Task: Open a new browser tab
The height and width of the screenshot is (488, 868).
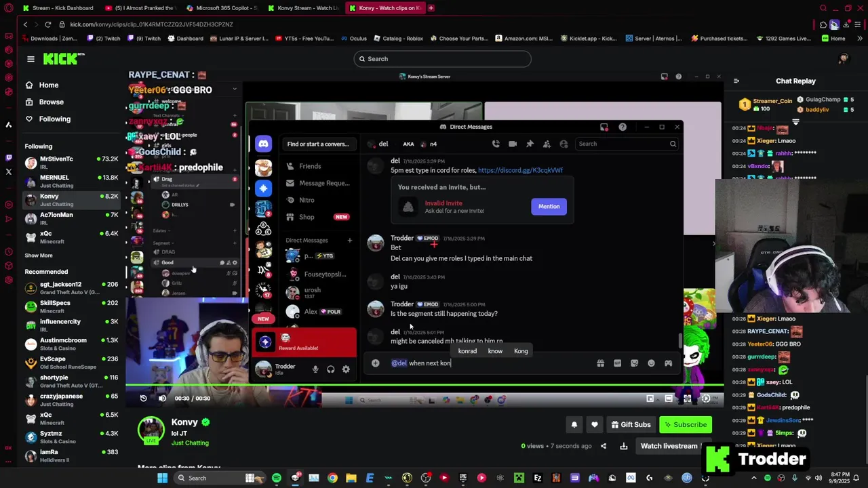Action: coord(431,8)
